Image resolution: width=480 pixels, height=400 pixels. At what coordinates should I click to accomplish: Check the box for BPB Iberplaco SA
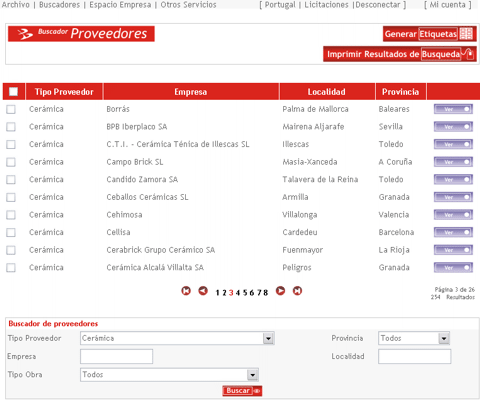coord(11,127)
